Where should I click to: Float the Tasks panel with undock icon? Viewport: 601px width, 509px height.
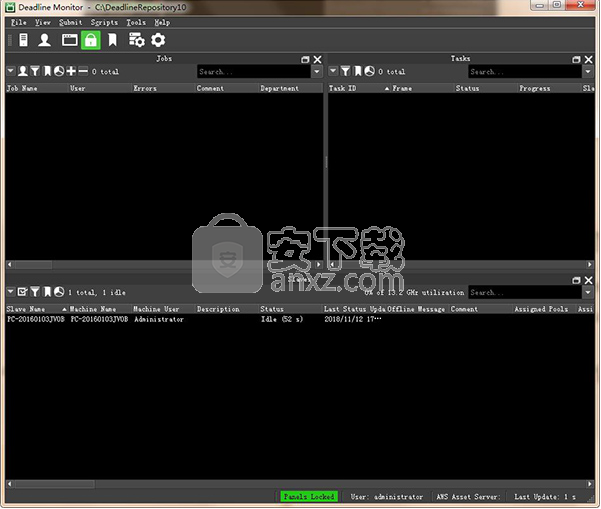(576, 59)
